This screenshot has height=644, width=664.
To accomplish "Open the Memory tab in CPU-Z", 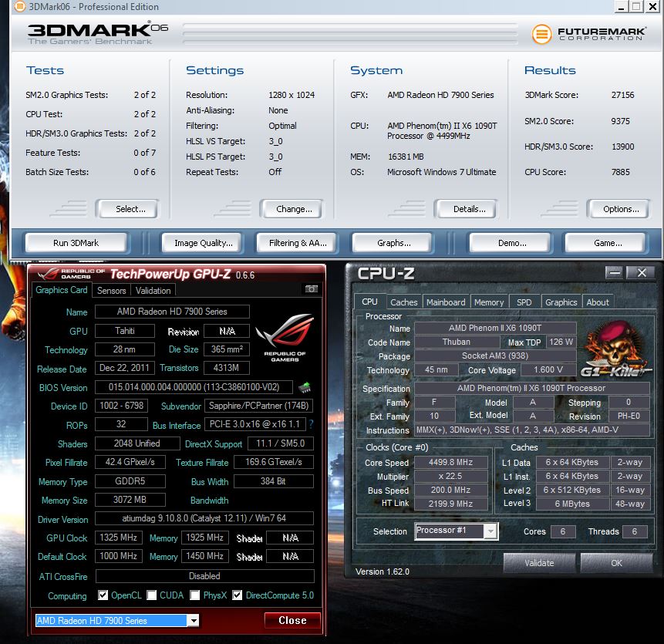I will [x=489, y=302].
